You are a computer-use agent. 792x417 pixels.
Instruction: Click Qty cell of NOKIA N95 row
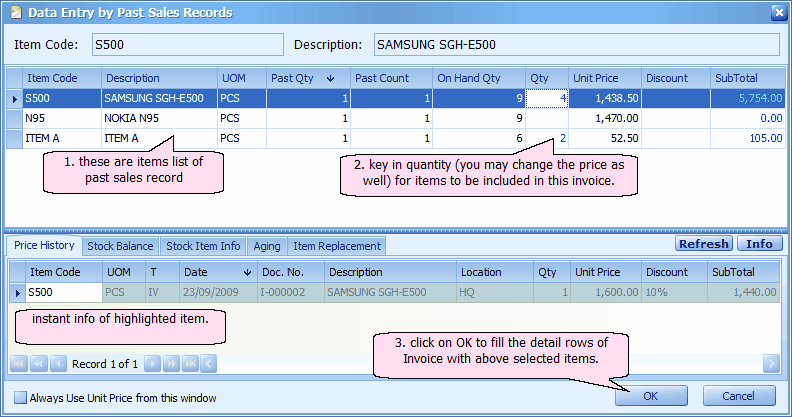(547, 118)
